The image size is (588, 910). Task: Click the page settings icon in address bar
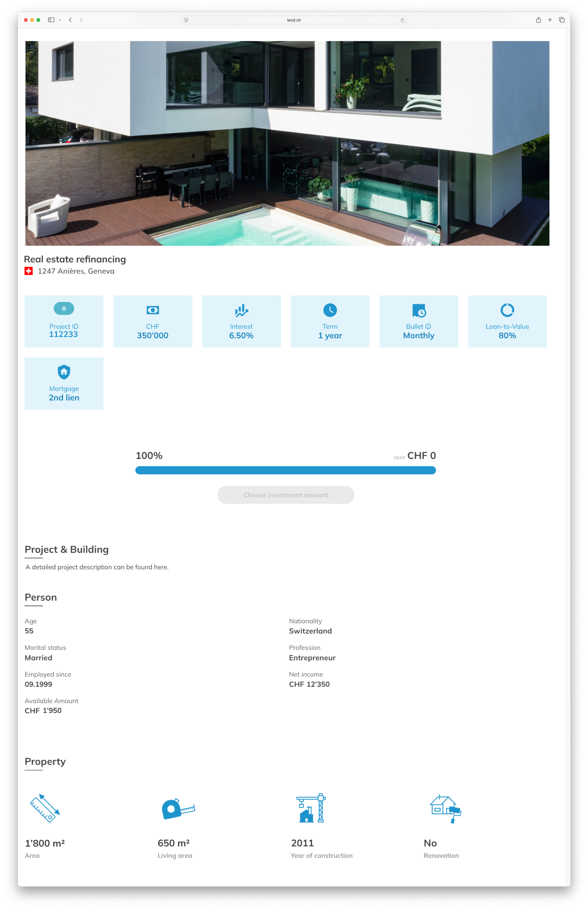point(186,20)
